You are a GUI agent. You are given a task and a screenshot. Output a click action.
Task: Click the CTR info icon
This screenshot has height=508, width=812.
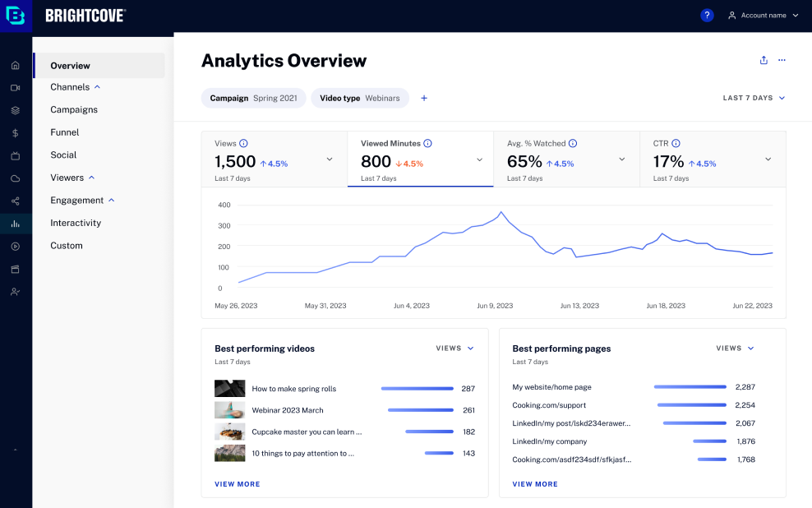click(x=676, y=144)
